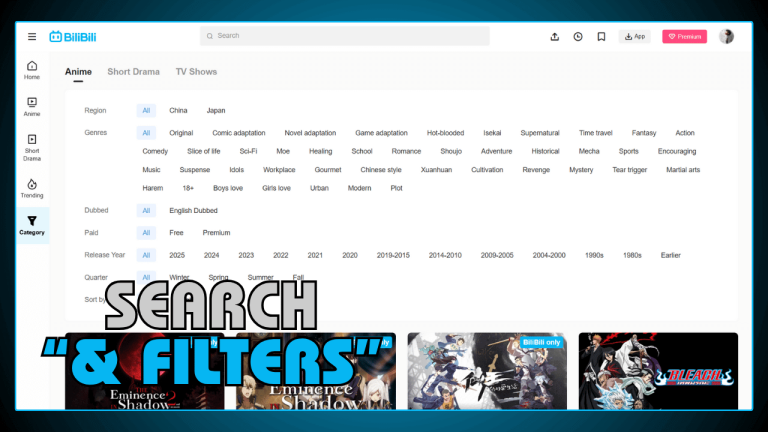The width and height of the screenshot is (768, 432).
Task: Pick Summer in Quarter filter
Action: point(260,277)
